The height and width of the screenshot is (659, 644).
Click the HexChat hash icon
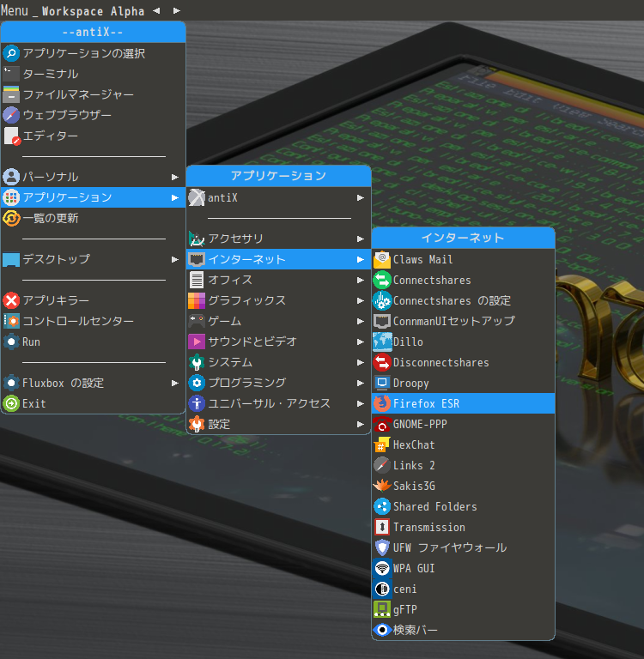coord(382,444)
